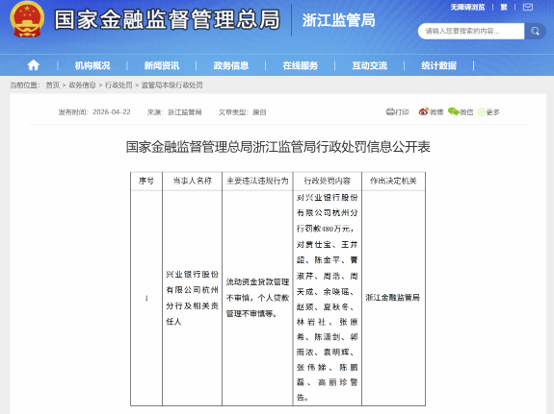The width and height of the screenshot is (554, 414).
Task: Open the 在线服务 menu
Action: click(300, 65)
